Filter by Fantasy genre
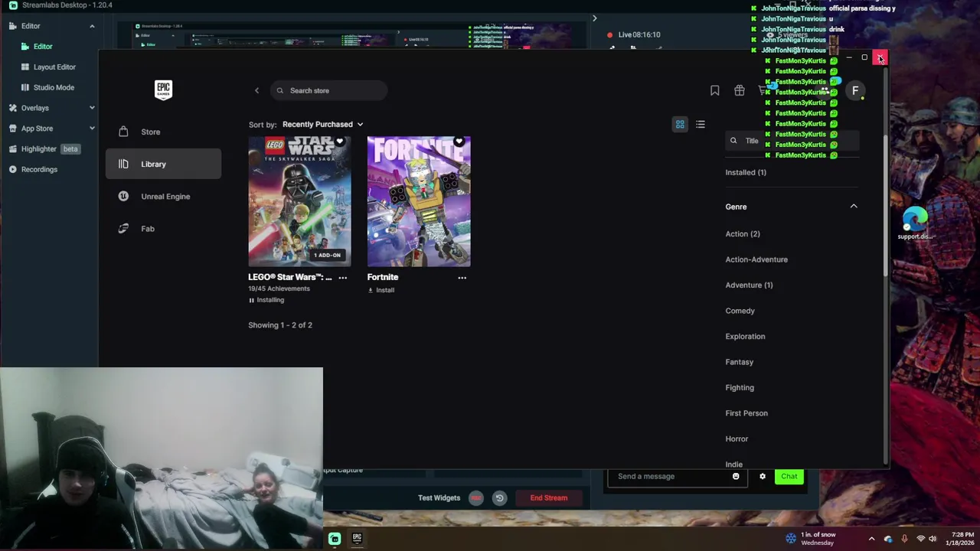Viewport: 980px width, 551px height. click(739, 362)
